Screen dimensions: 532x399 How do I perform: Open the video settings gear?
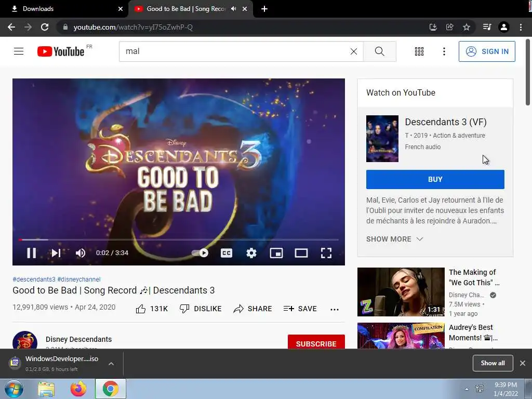251,253
